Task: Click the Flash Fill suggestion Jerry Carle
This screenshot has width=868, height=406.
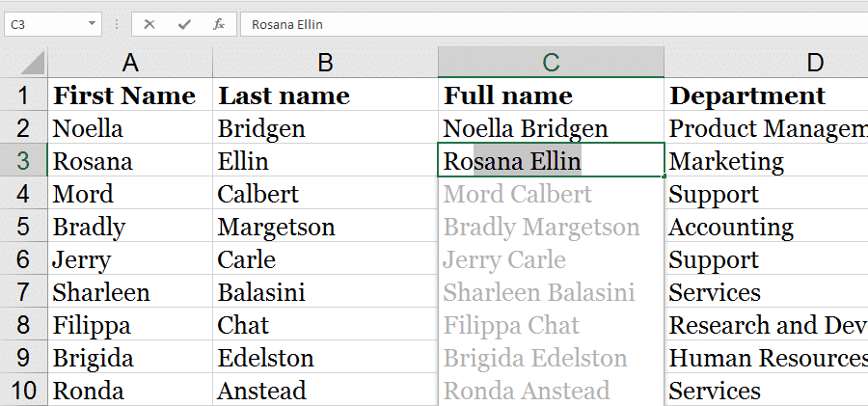Action: click(x=504, y=259)
